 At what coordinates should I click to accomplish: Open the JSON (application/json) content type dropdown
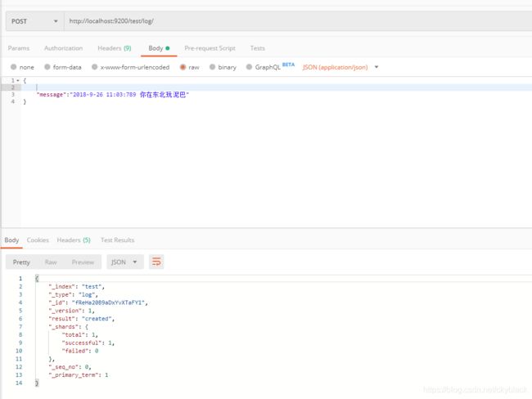340,67
